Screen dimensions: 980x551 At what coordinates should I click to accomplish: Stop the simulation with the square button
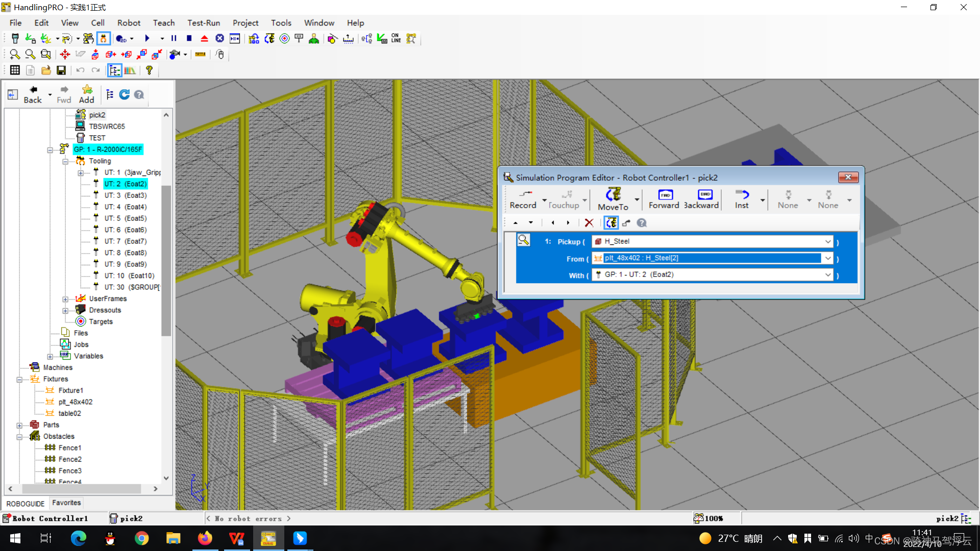click(x=189, y=39)
